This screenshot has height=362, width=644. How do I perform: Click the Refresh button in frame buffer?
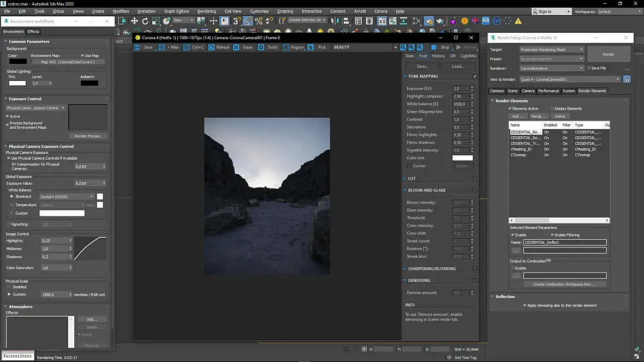click(x=218, y=47)
